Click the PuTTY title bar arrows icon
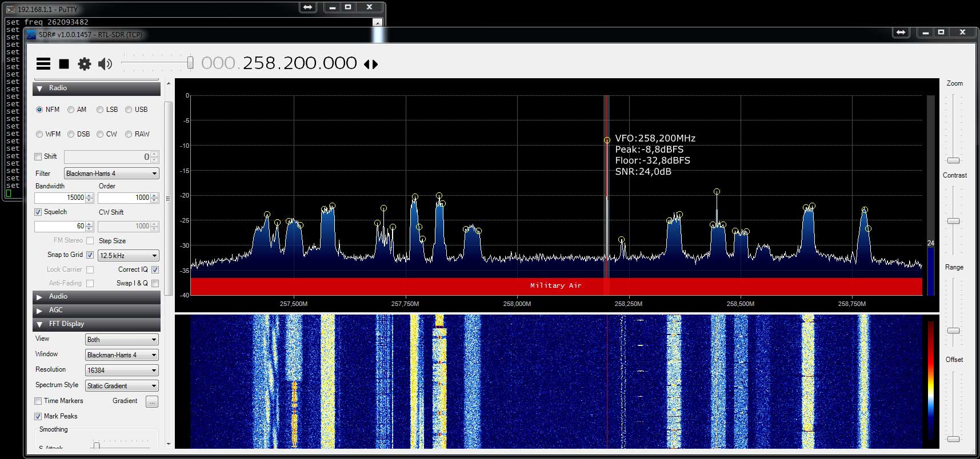Screen dimensions: 980x459 tap(308, 7)
